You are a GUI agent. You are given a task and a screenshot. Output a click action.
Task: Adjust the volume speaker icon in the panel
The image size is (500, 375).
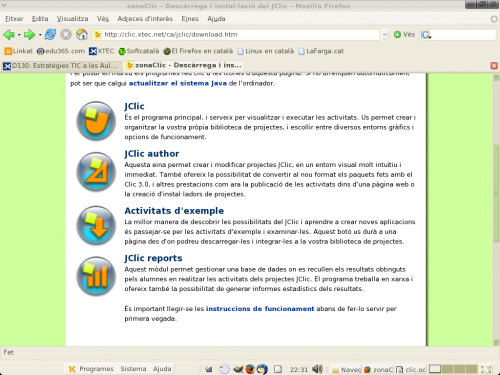(x=317, y=369)
